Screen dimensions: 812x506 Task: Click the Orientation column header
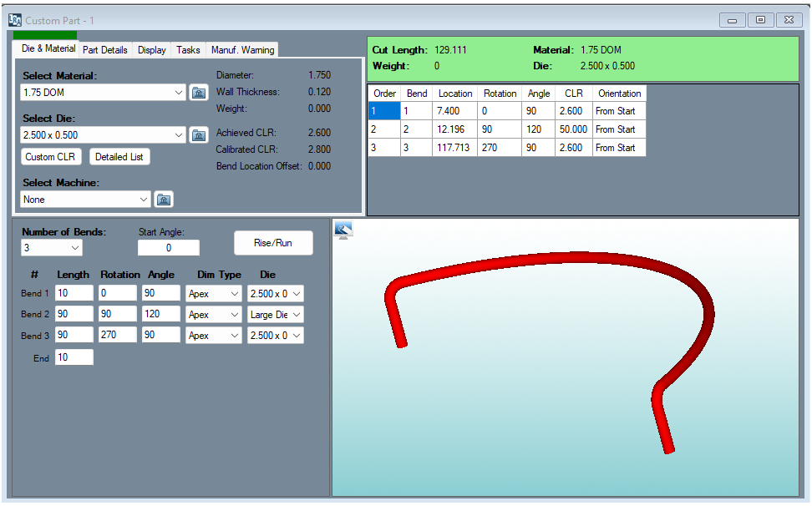coord(619,94)
